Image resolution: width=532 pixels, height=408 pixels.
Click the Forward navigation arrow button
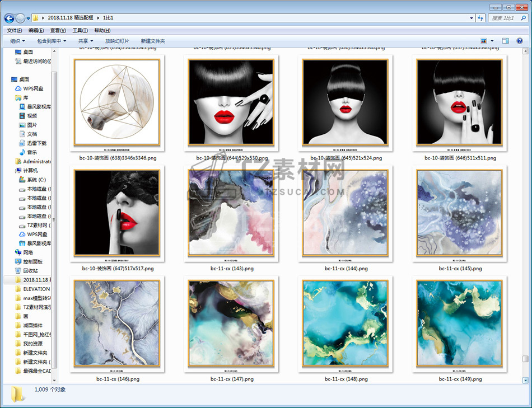[x=20, y=18]
